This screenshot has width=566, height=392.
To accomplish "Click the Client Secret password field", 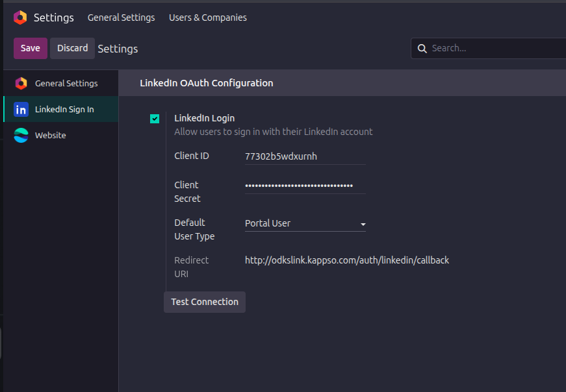I will pyautogui.click(x=305, y=186).
